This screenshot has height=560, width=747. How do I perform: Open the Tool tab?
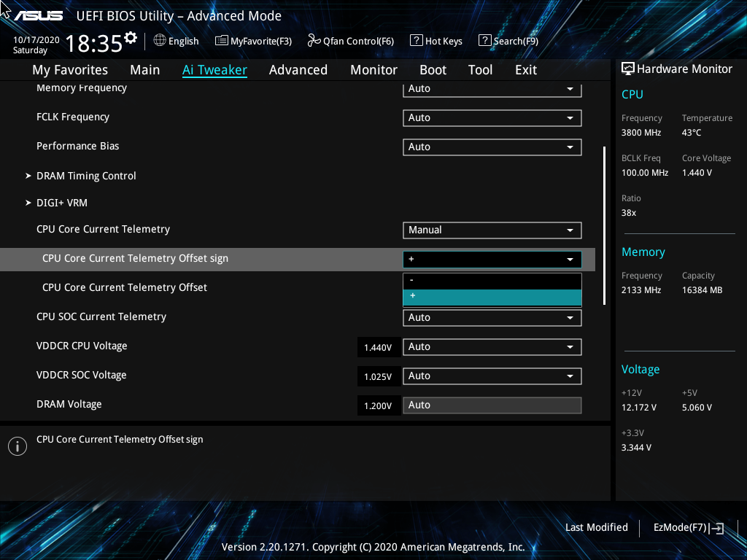(480, 70)
